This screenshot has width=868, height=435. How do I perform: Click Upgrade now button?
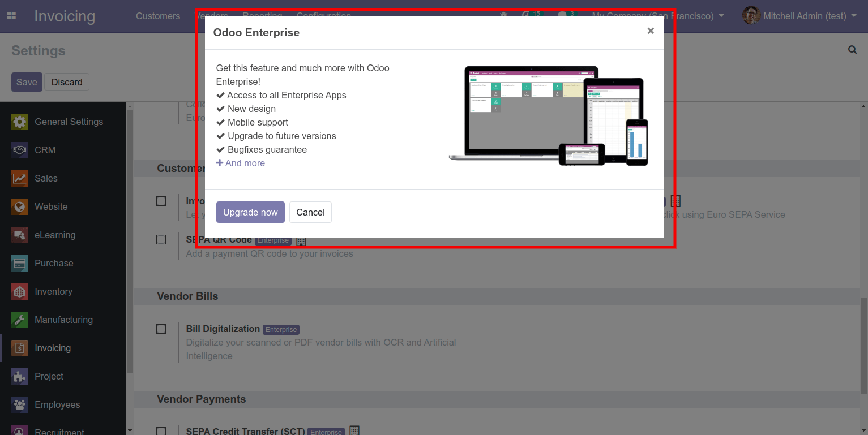pyautogui.click(x=250, y=212)
